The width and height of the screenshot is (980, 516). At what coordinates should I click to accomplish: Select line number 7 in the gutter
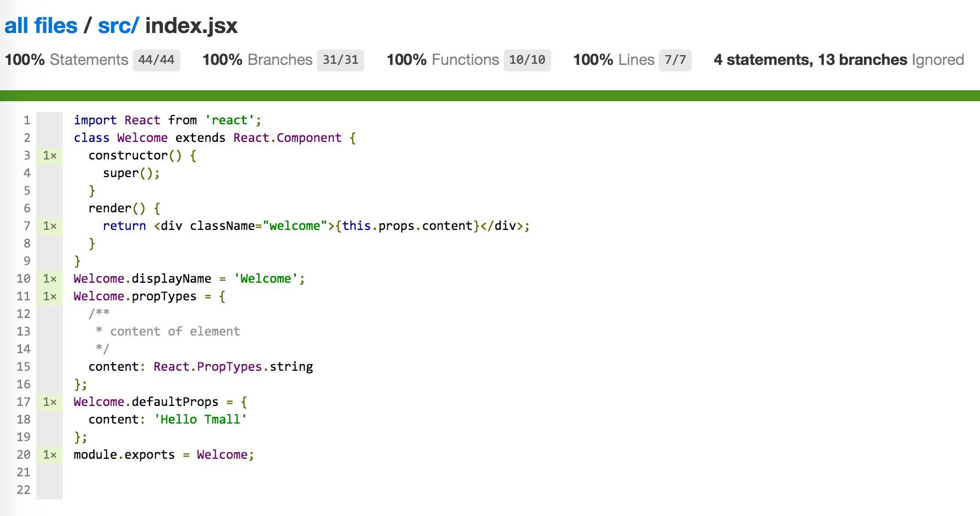26,226
